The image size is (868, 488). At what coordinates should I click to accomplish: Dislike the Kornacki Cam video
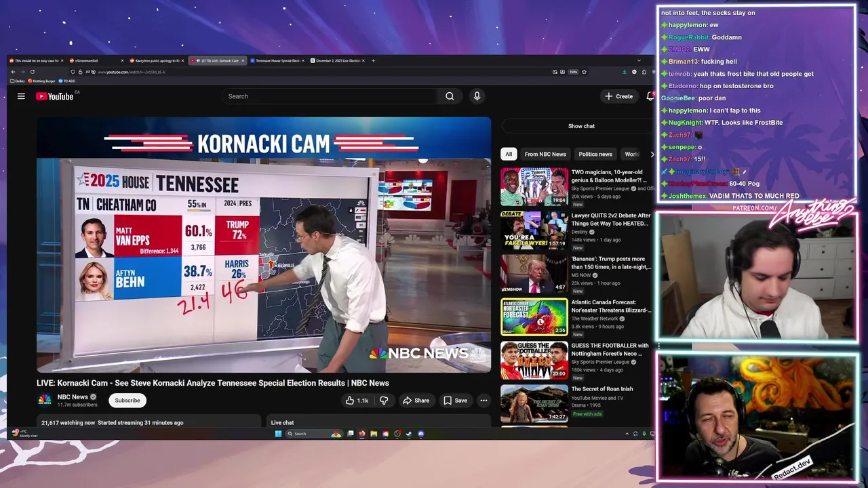point(384,401)
